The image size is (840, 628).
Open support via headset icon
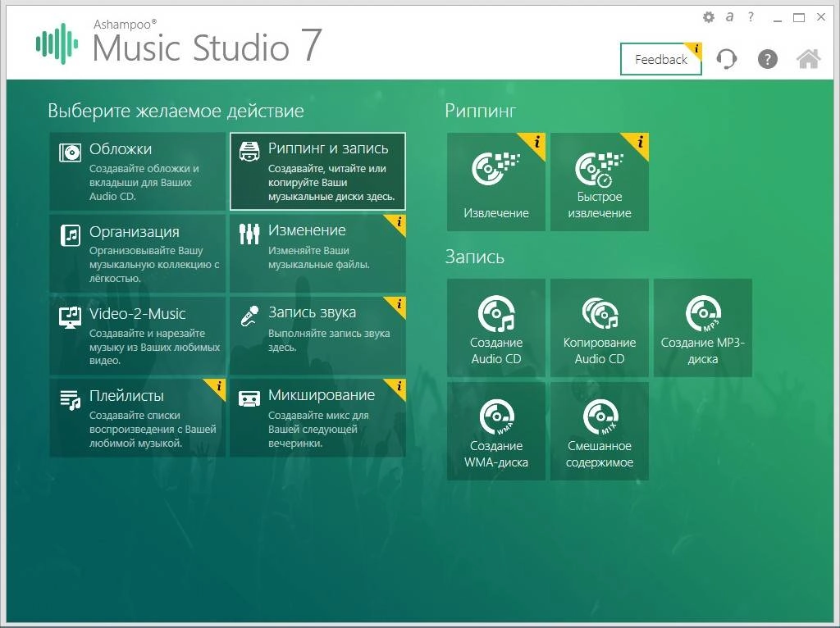tap(727, 59)
